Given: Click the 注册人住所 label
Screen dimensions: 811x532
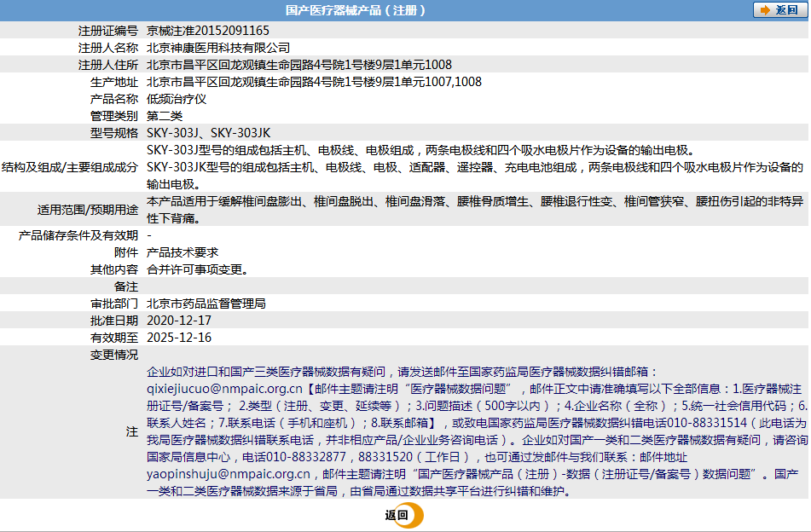Looking at the screenshot, I should click(x=108, y=65).
